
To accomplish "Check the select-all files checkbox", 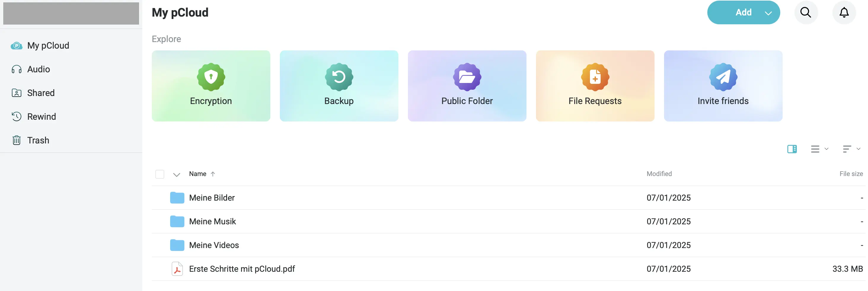I will [x=160, y=174].
